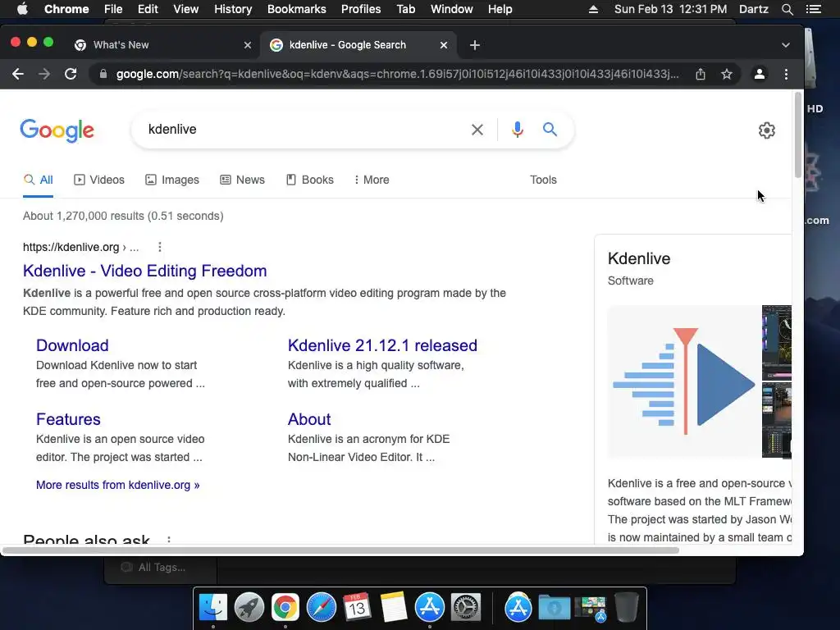Open Safari from the Dock
Image resolution: width=840 pixels, height=630 pixels.
click(321, 607)
